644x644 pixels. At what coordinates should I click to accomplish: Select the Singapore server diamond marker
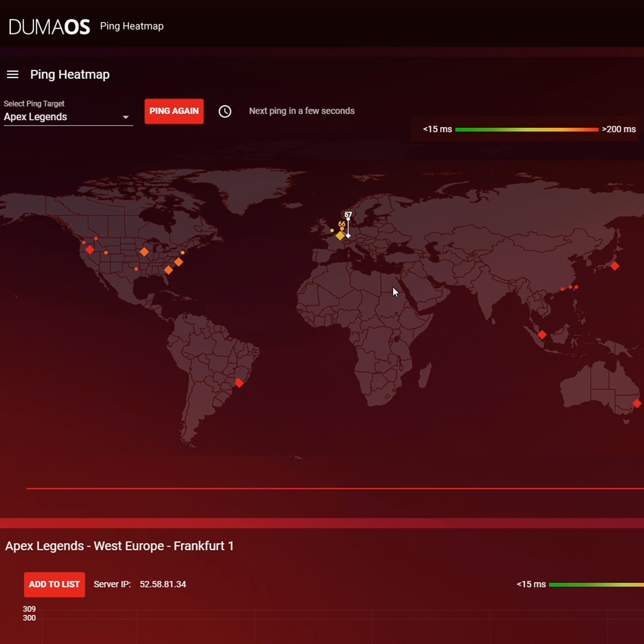542,335
